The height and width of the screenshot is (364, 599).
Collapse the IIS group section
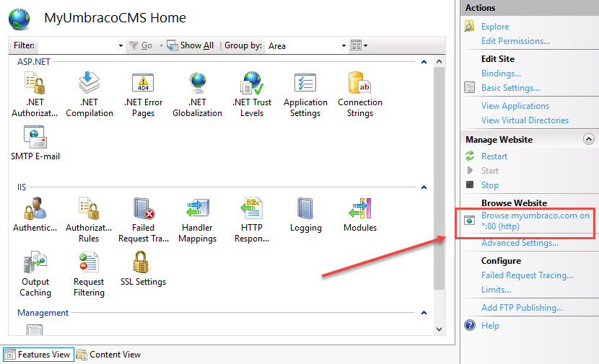[x=424, y=188]
